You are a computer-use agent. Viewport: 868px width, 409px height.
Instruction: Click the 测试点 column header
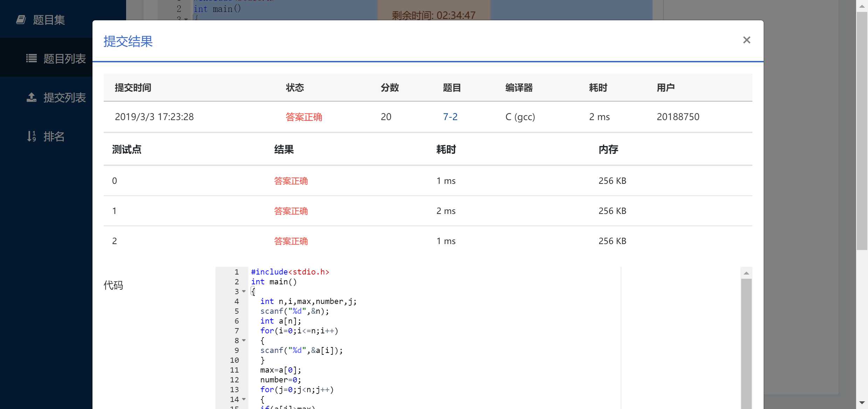(126, 150)
